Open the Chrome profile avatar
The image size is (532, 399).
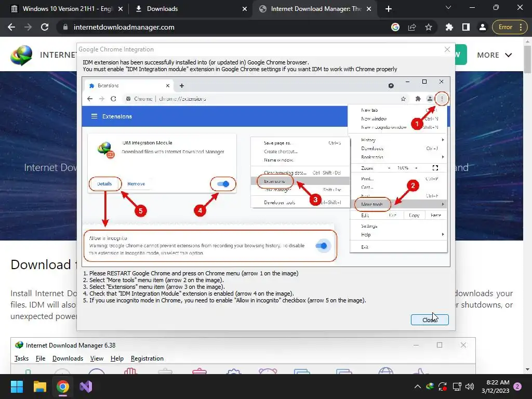click(x=483, y=27)
